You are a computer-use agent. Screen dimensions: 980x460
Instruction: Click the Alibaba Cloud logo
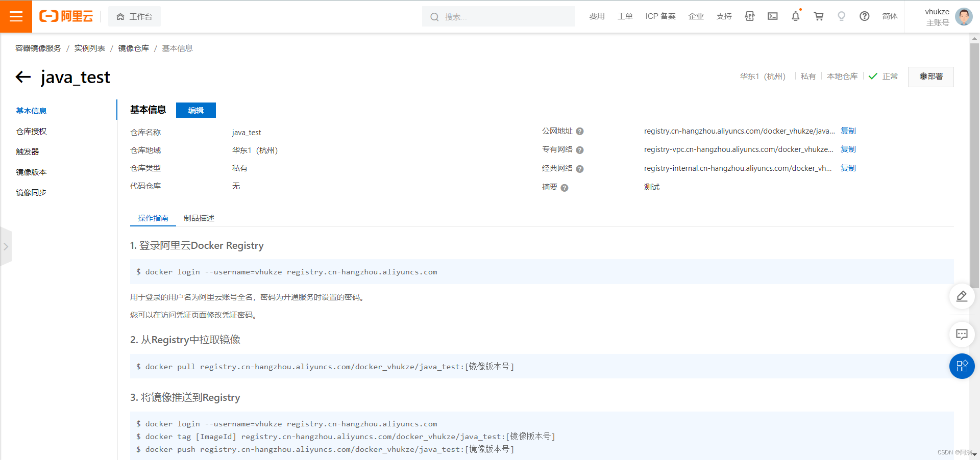pyautogui.click(x=66, y=16)
